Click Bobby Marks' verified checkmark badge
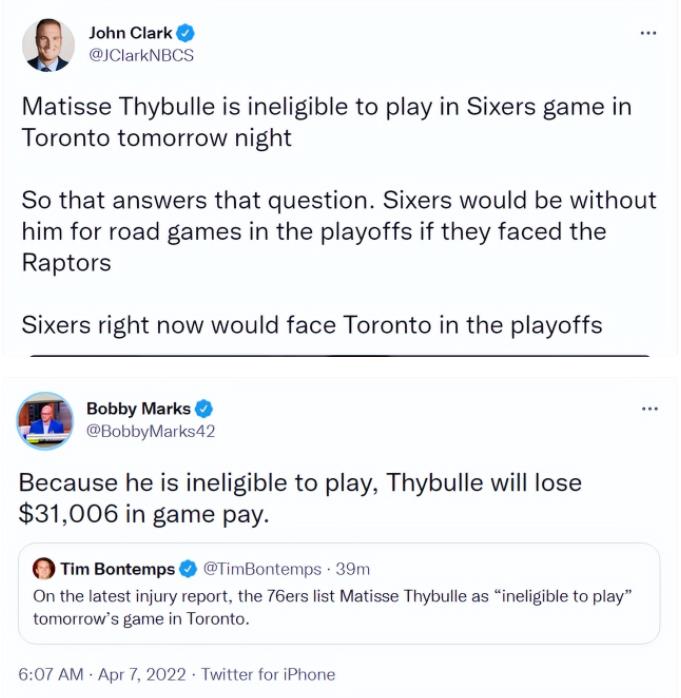681x698 pixels. coord(204,408)
